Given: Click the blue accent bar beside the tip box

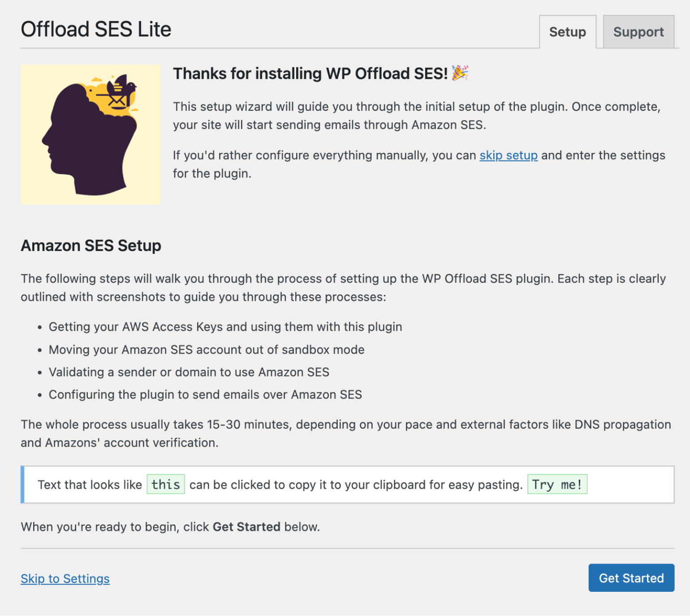Looking at the screenshot, I should (22, 484).
